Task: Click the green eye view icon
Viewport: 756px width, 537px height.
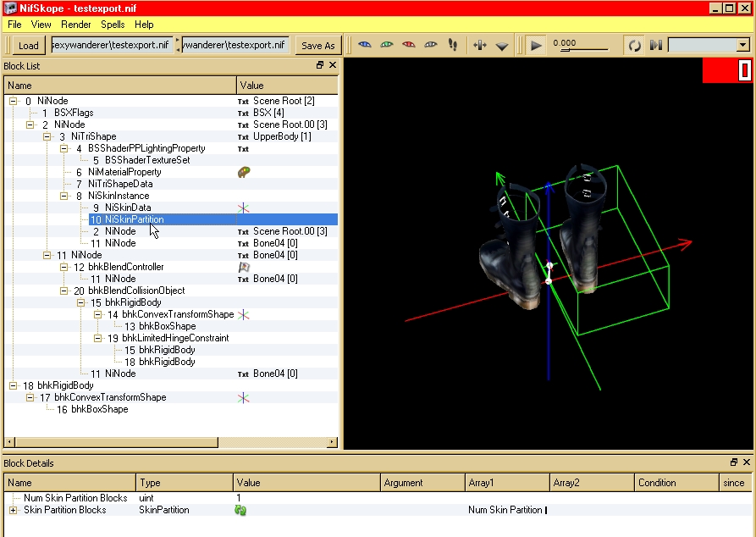Action: click(x=387, y=45)
